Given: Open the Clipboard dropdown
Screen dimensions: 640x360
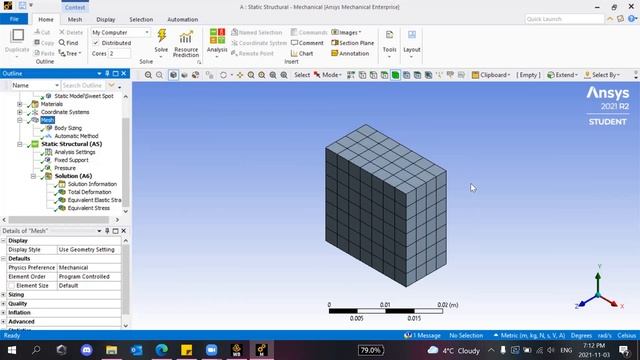Looking at the screenshot, I should pyautogui.click(x=491, y=75).
